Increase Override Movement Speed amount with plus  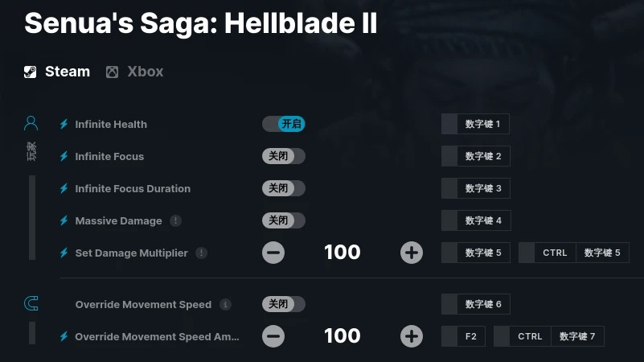412,336
